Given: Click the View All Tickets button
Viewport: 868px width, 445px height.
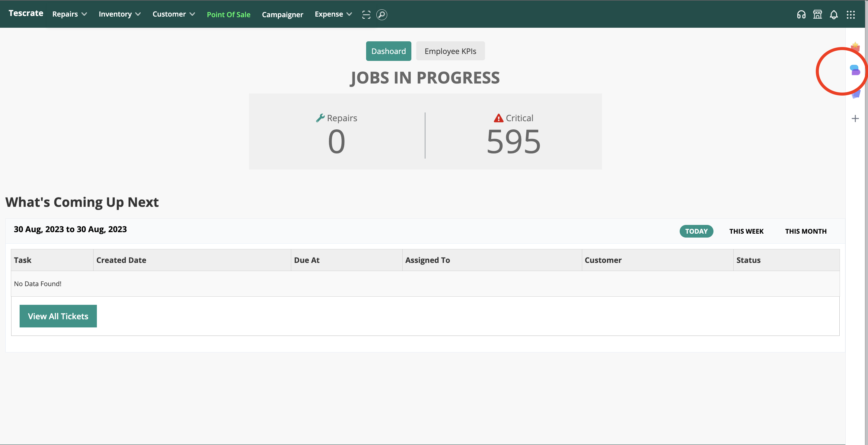Looking at the screenshot, I should pyautogui.click(x=58, y=316).
